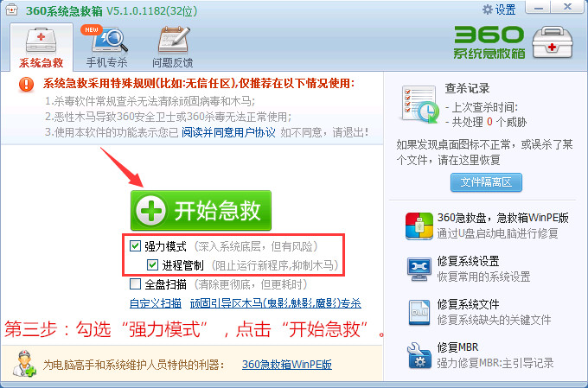This screenshot has height=388, width=588.
Task: Open 顽固引导区木马专杀 link
Action: pos(276,303)
